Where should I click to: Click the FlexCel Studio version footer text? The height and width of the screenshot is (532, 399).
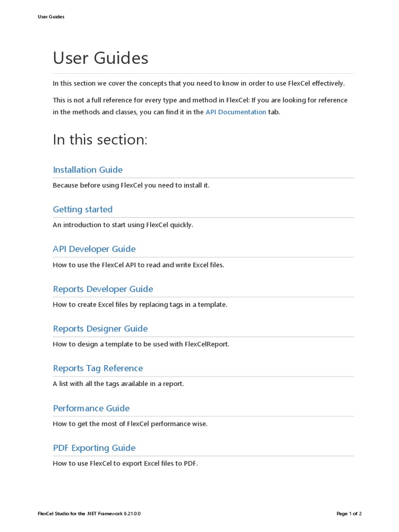pos(89,514)
